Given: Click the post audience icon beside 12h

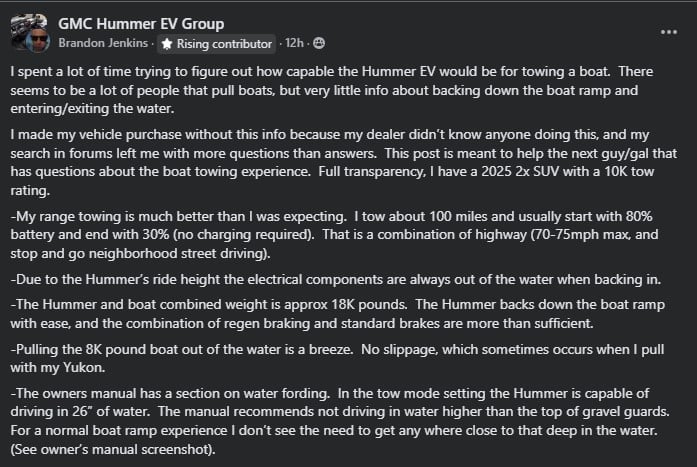Looking at the screenshot, I should (x=319, y=44).
